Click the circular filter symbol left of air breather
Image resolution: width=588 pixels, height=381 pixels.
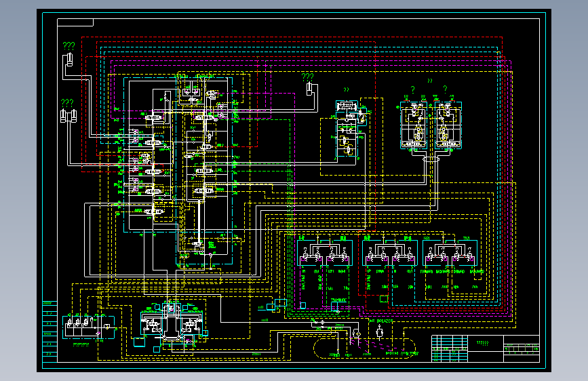(x=357, y=334)
